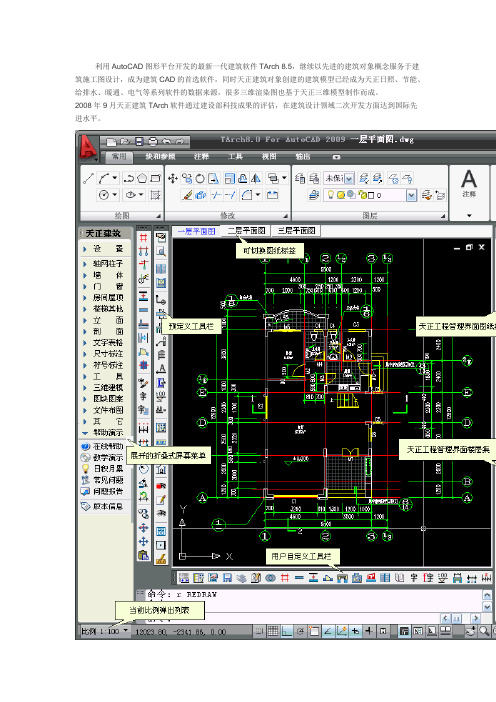496x702 pixels.
Task: Open the 比例 1:100 scale dropdown
Action: [x=104, y=631]
